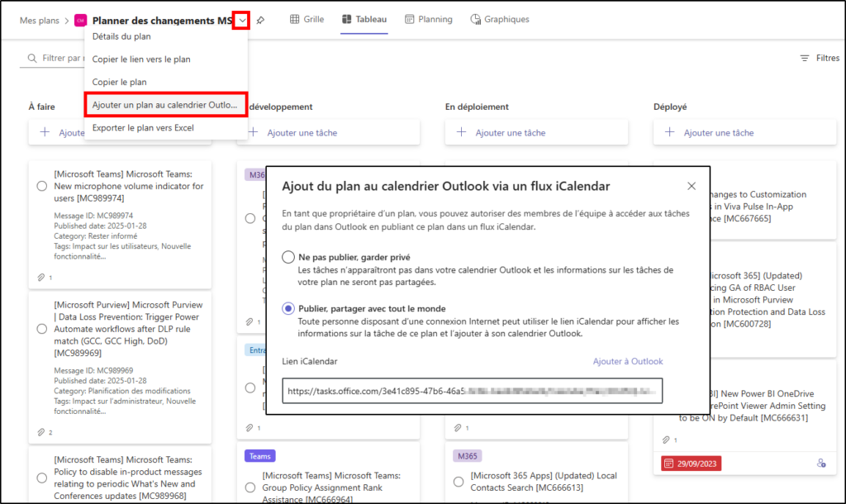Click the À faire column header
This screenshot has width=846, height=504.
tap(41, 107)
